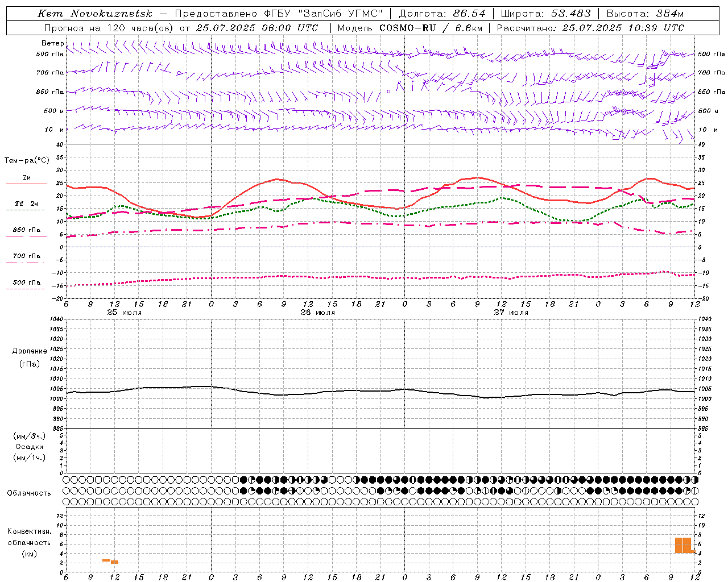Screen dimensions: 728x582
Task: Click the station name Kem_Novokuznetsk
Action: coord(95,14)
